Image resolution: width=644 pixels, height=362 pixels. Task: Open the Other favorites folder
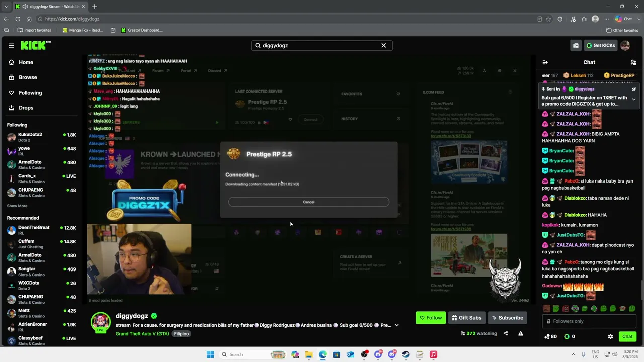pyautogui.click(x=622, y=30)
